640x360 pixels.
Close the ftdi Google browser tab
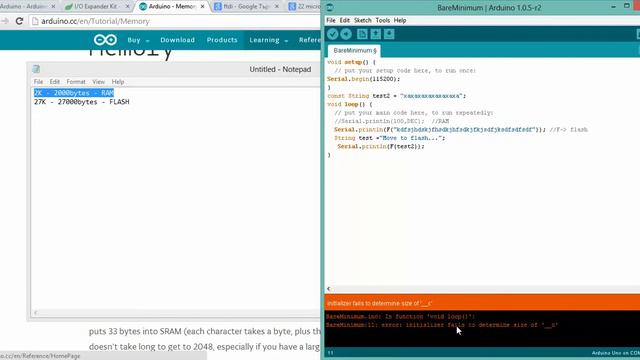(277, 7)
